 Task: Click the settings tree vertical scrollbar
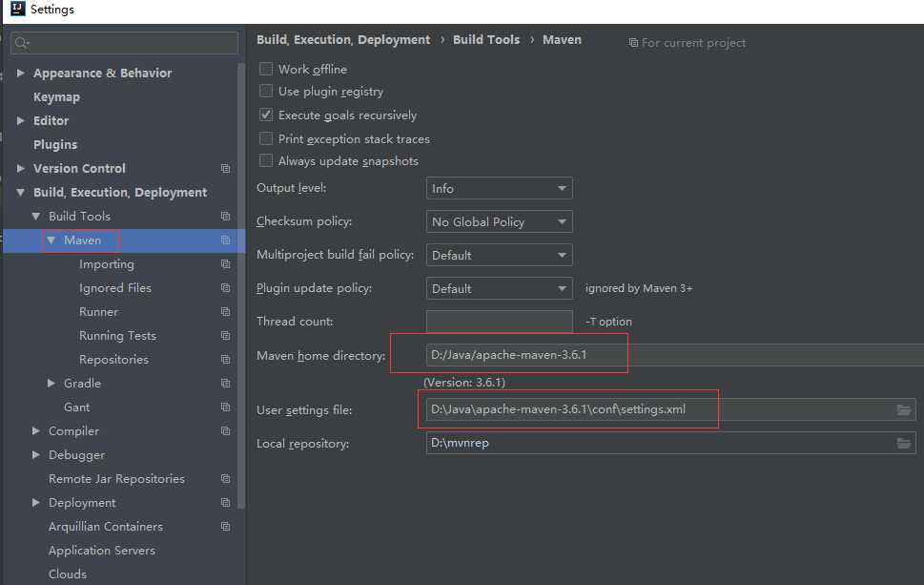coord(241,286)
